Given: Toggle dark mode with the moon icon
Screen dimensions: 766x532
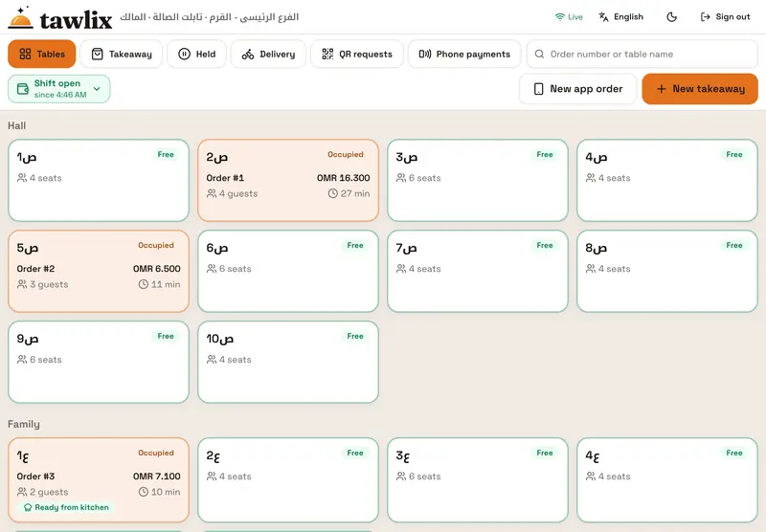Looking at the screenshot, I should (x=672, y=17).
